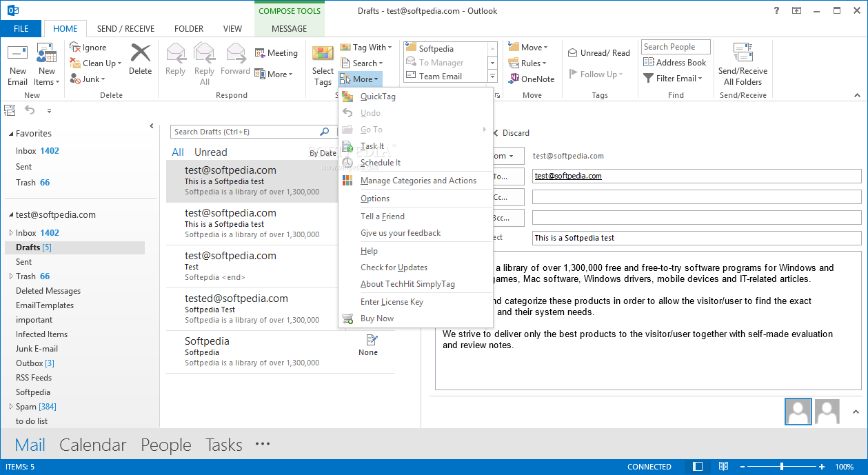Switch to SEND / RECEIVE tab

125,29
